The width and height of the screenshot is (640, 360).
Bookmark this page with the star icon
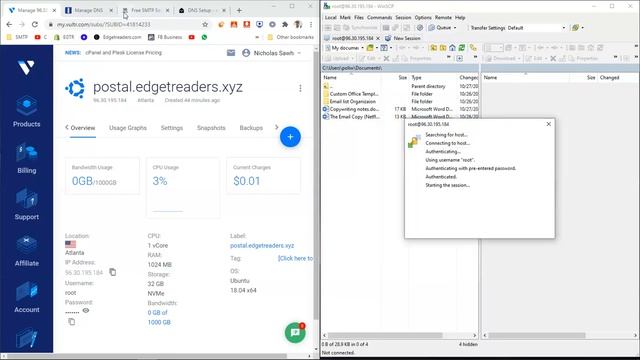coord(205,24)
